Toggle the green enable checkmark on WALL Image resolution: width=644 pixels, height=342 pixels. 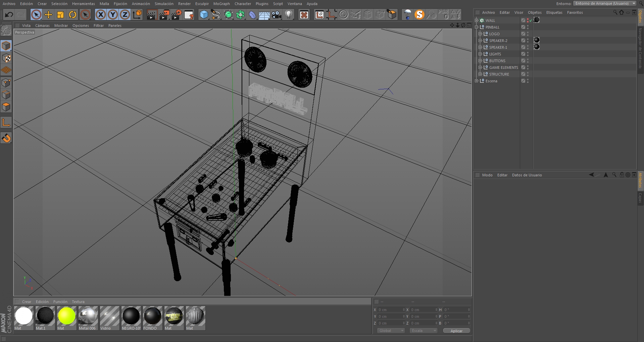(531, 20)
